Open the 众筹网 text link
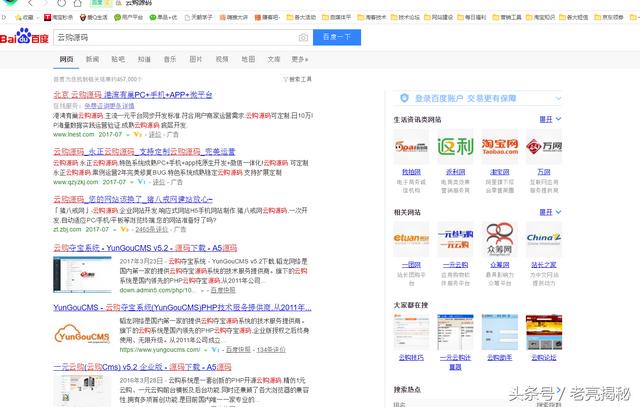640x407 pixels. point(500,265)
